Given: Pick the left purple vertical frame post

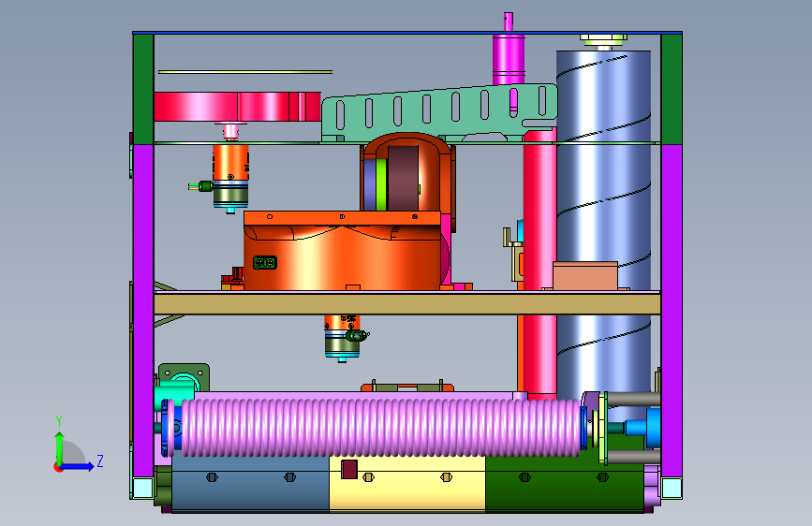Looking at the screenshot, I should coord(143,311).
